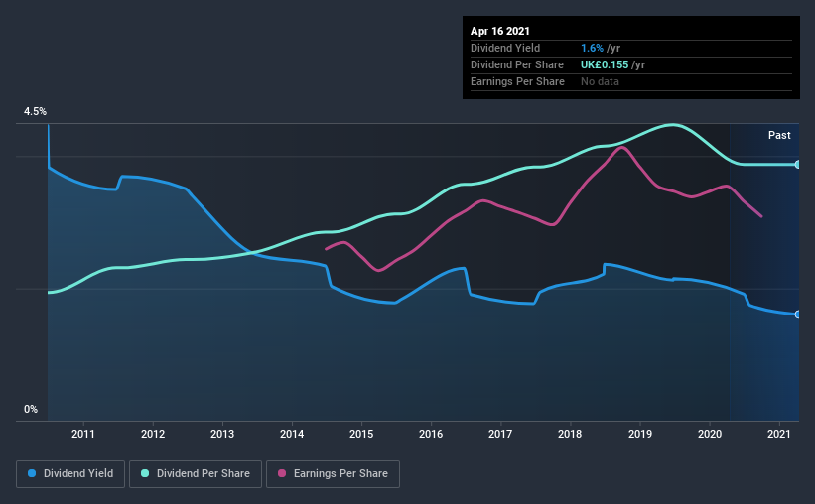Image resolution: width=815 pixels, height=504 pixels.
Task: Click the Dividend Per Share tooltip row label
Action: [517, 64]
